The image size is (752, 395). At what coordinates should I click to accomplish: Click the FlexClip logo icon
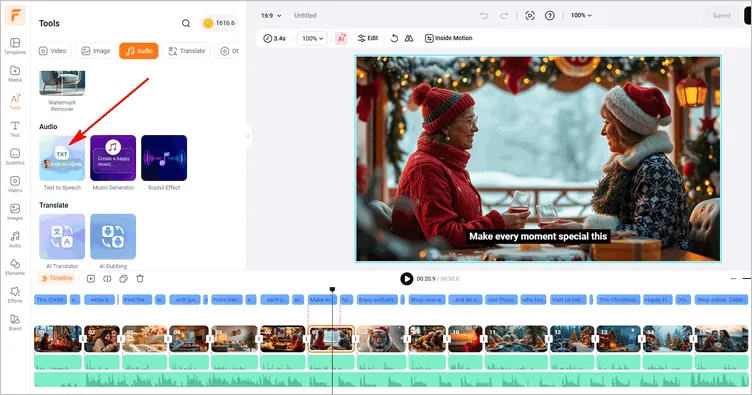tap(15, 16)
